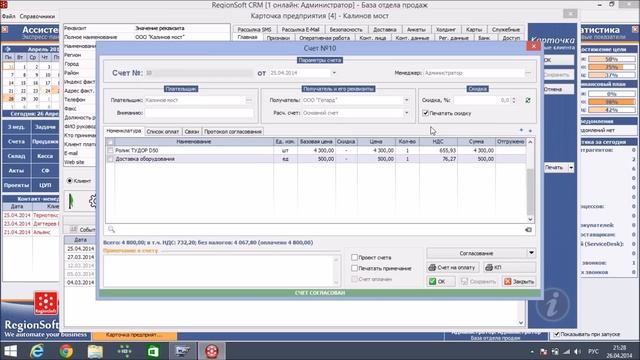Open the Windows Start button

(x=10, y=351)
